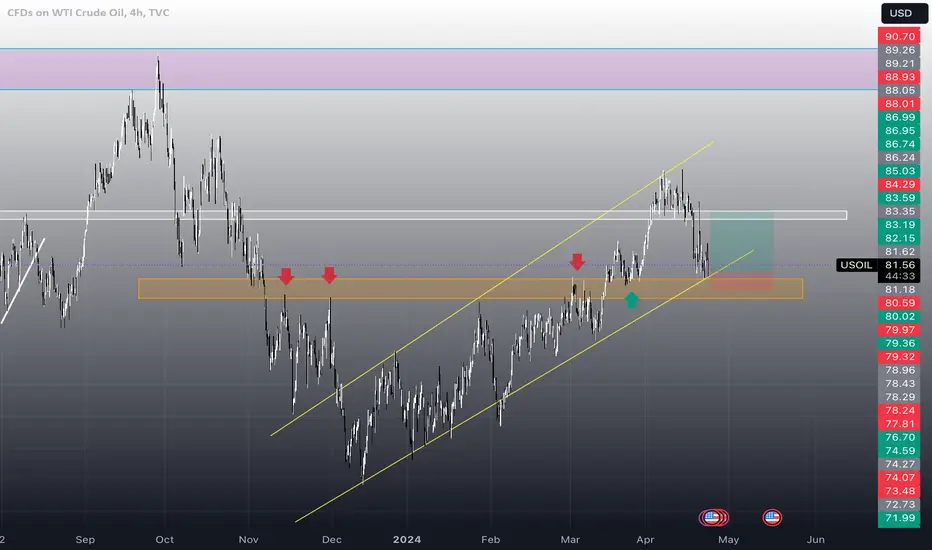Click the single US flag event icon in mid-May
The image size is (932, 550).
tap(772, 518)
